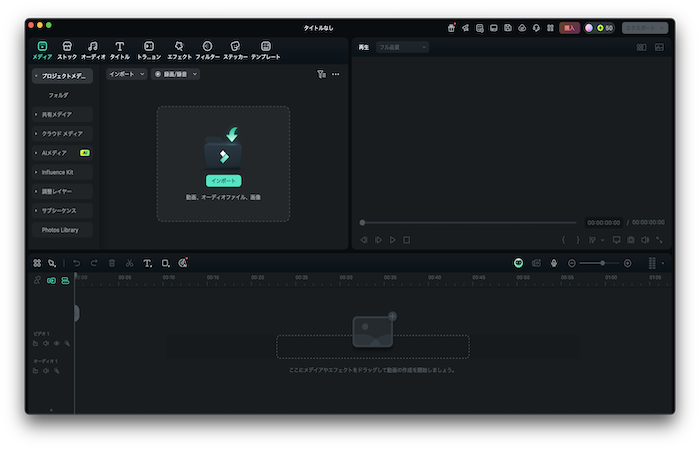Take a snapshot with the camera icon

tap(631, 240)
